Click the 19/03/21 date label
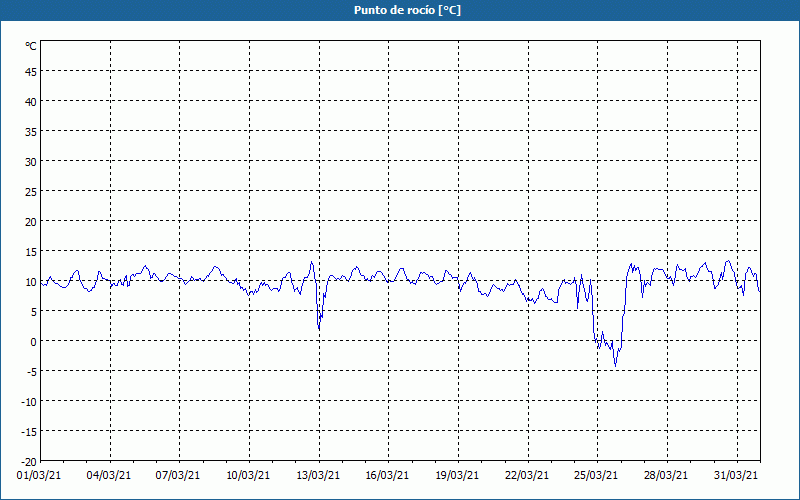The width and height of the screenshot is (800, 500). point(457,475)
